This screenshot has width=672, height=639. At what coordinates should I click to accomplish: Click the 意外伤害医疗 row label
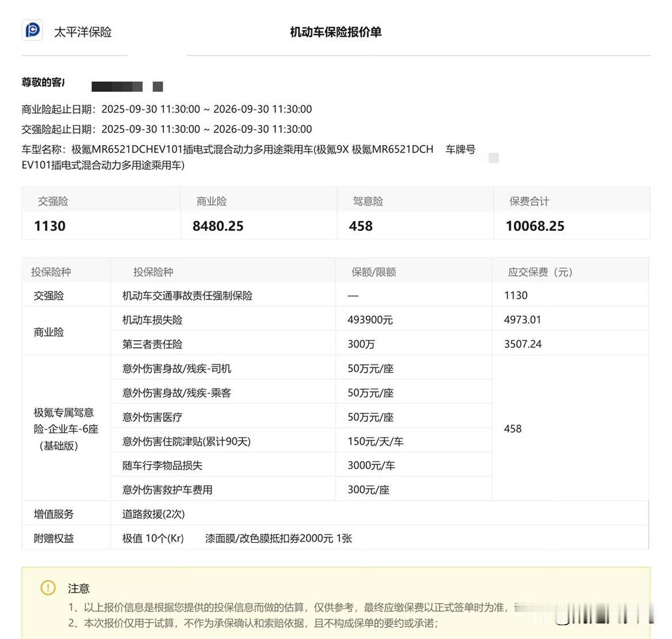[152, 417]
